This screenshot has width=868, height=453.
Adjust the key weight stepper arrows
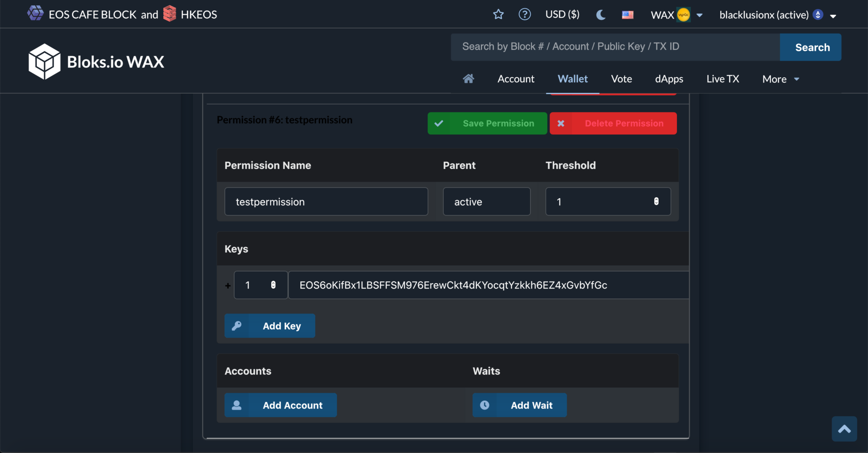click(273, 285)
